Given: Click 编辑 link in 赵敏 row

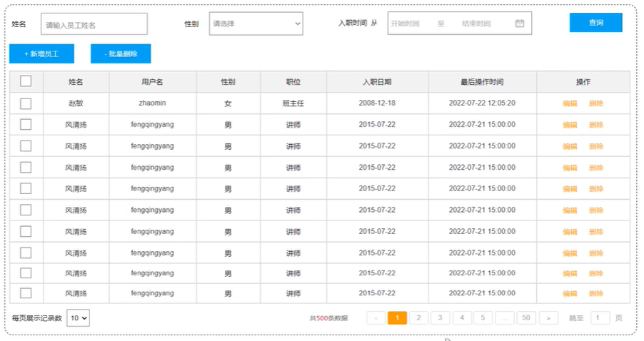Looking at the screenshot, I should pos(570,103).
